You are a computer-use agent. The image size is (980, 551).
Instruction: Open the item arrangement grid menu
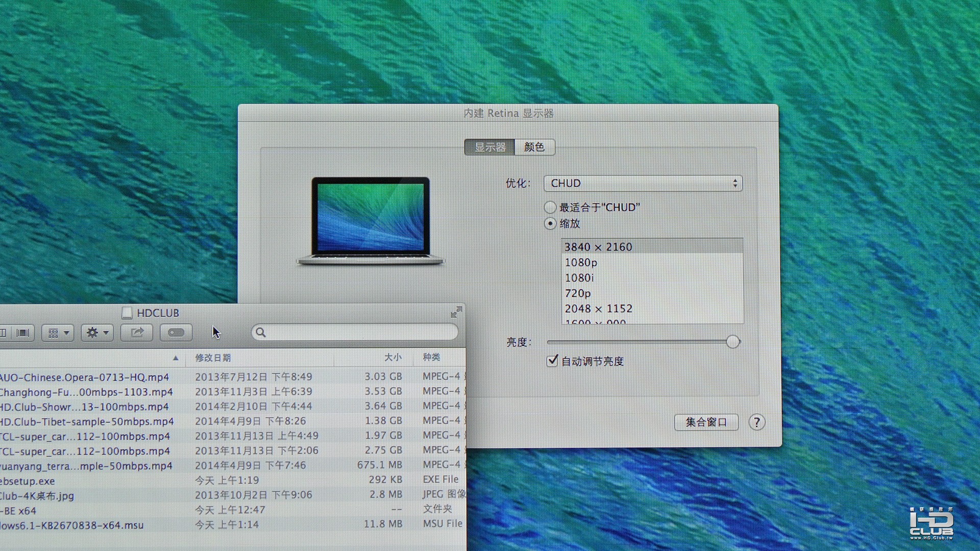tap(58, 333)
